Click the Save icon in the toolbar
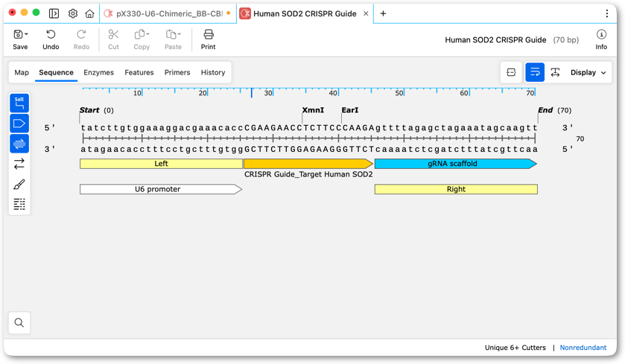This screenshot has width=625, height=364. 18,35
